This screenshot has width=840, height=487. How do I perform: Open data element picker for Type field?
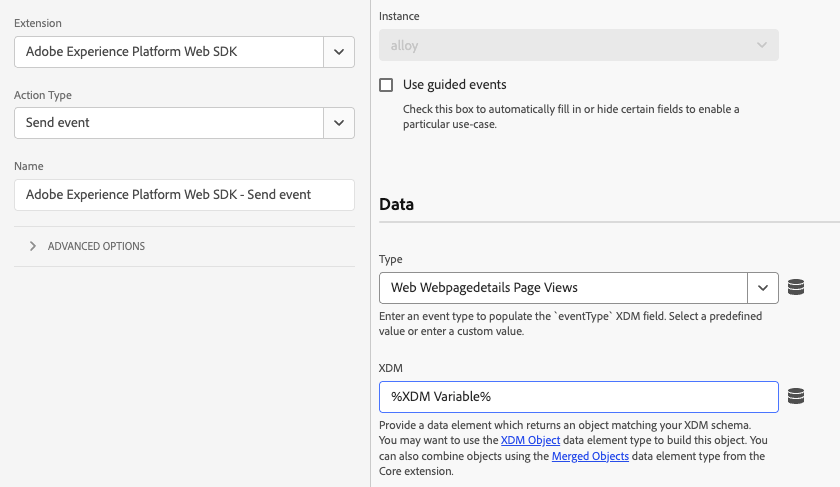coord(796,288)
